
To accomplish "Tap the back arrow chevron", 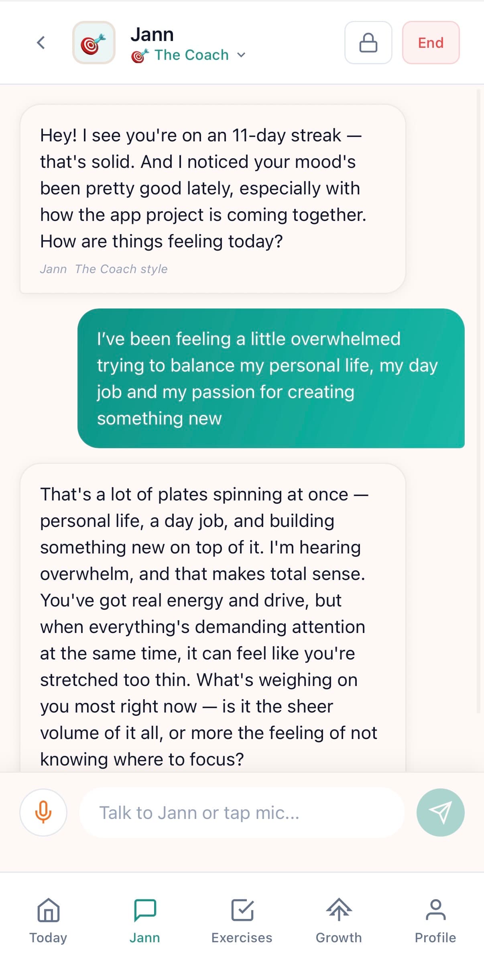I will [41, 43].
